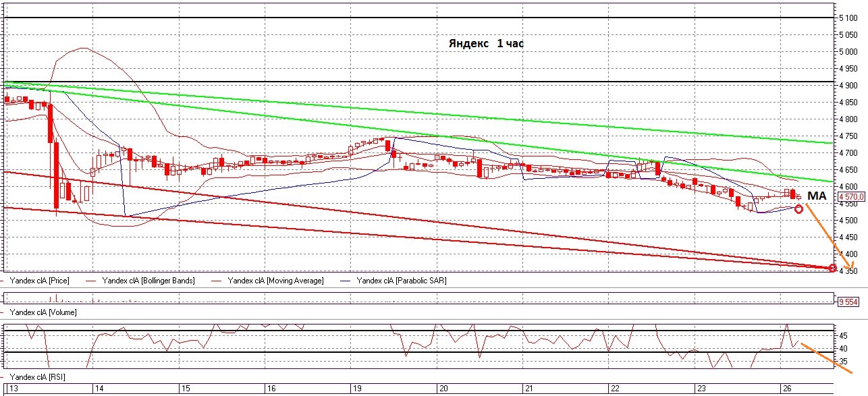Click date label 13 on time axis
This screenshot has height=396, width=868.
(14, 389)
